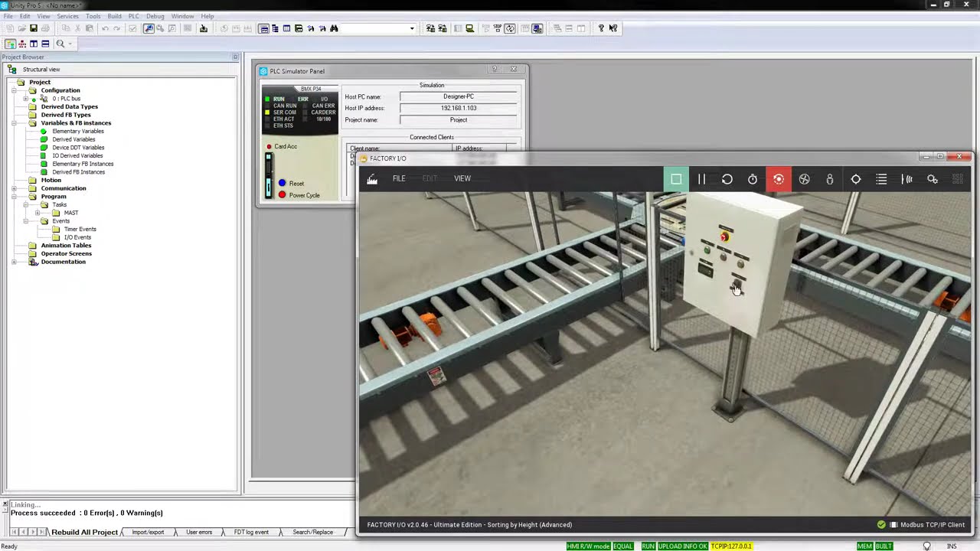Viewport: 980px width, 551px height.
Task: Open the FILE menu in Factory I/O
Action: [x=399, y=178]
